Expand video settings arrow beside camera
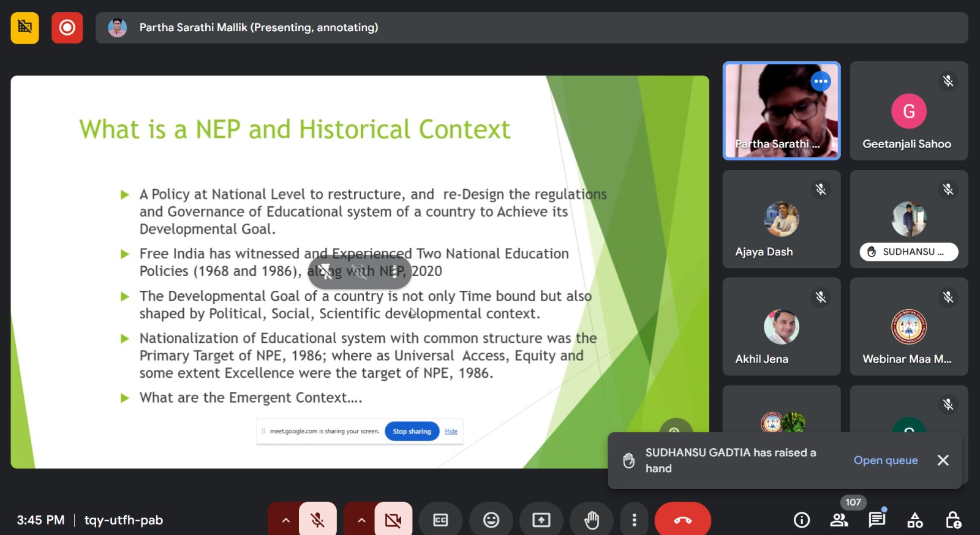980x535 pixels. click(361, 520)
